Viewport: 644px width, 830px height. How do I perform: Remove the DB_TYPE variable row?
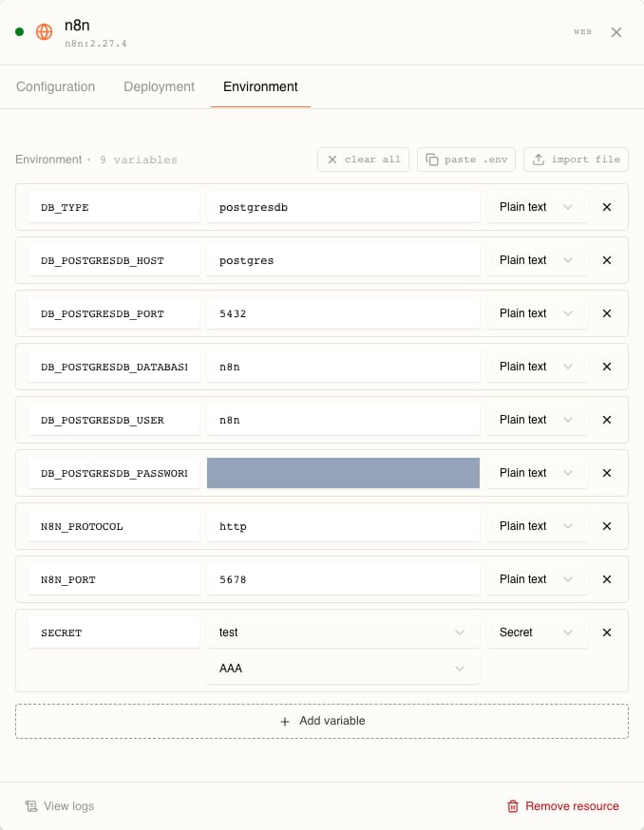pyautogui.click(x=607, y=207)
